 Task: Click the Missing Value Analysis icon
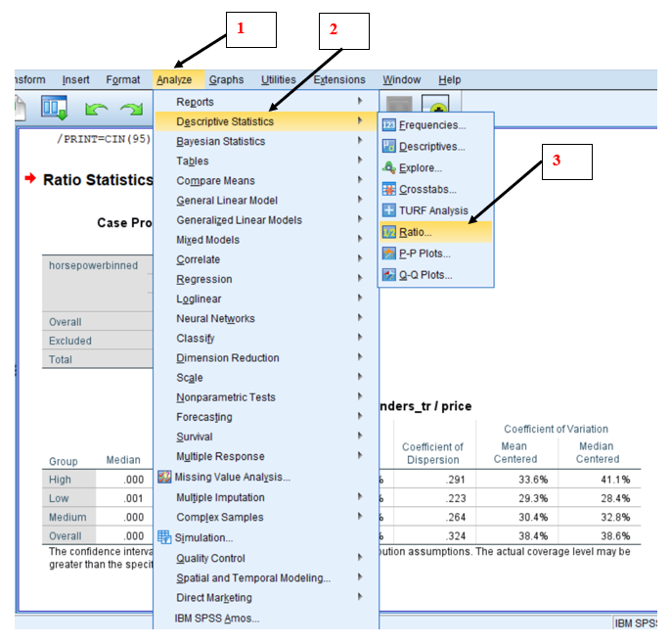164,477
